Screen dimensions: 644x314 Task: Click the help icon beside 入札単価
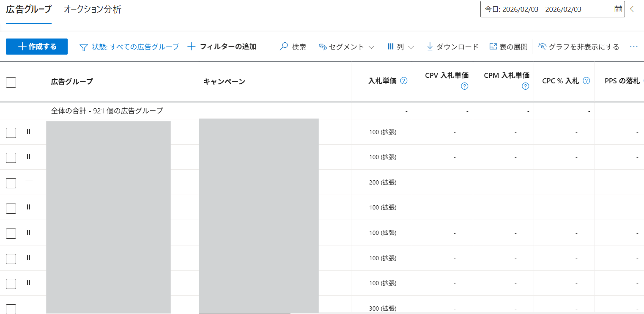(403, 81)
